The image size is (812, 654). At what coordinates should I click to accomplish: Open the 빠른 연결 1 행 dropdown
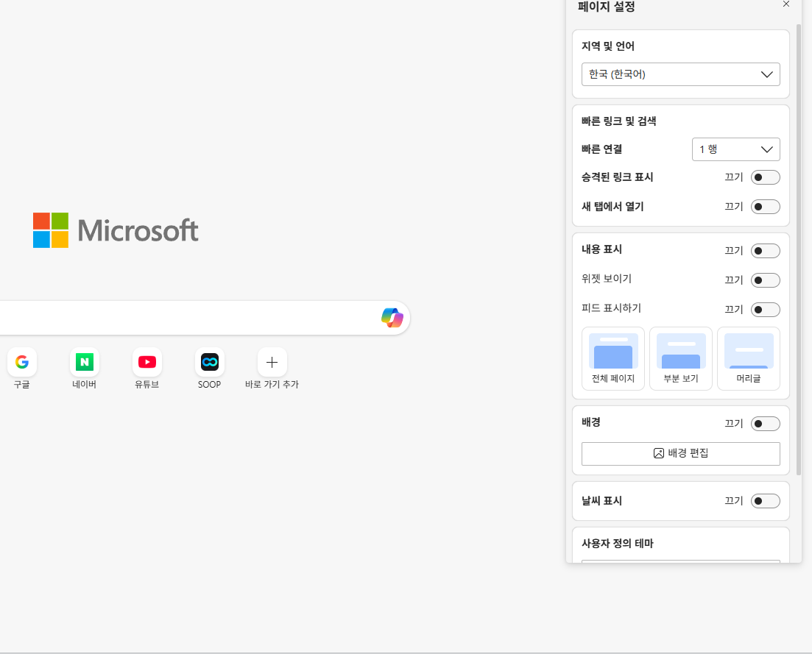click(x=736, y=149)
